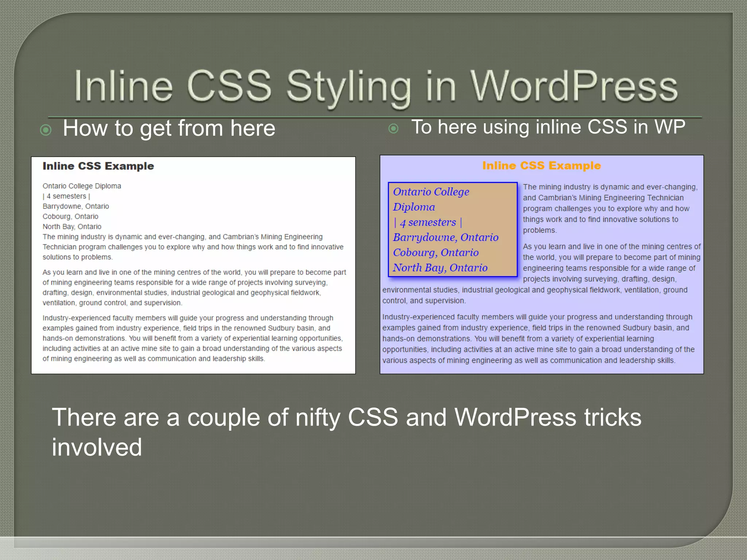This screenshot has width=747, height=560.
Task: Click 'North Bay, Ontario' in the tan box
Action: click(x=440, y=268)
